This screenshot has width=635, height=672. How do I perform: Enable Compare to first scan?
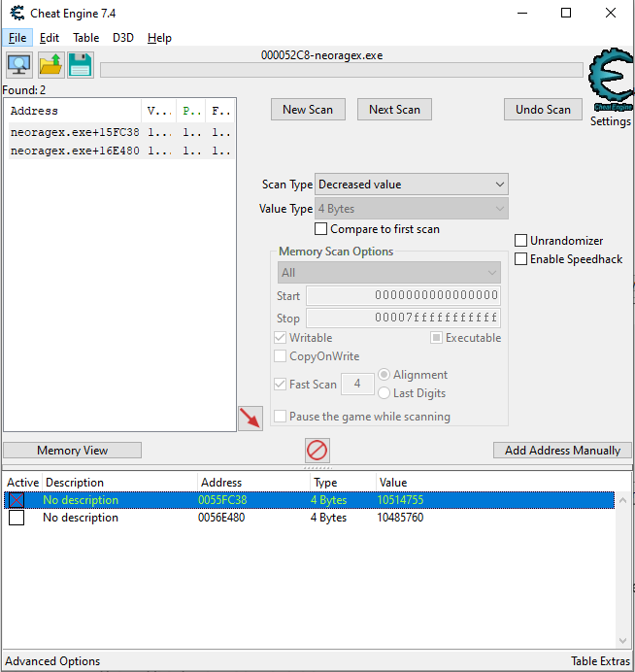click(x=321, y=229)
